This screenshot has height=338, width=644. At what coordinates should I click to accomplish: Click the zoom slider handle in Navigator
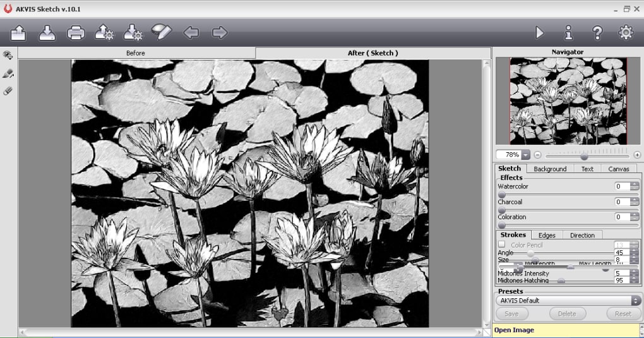(584, 157)
